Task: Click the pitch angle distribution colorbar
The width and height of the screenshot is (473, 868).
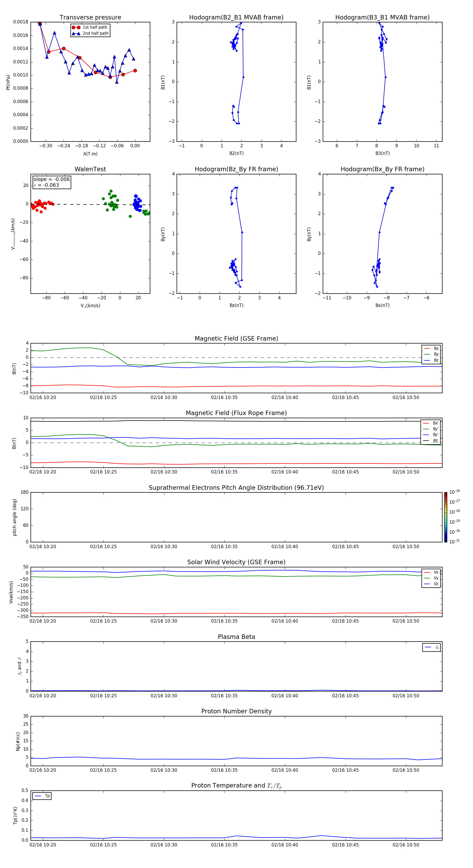Action: (446, 517)
